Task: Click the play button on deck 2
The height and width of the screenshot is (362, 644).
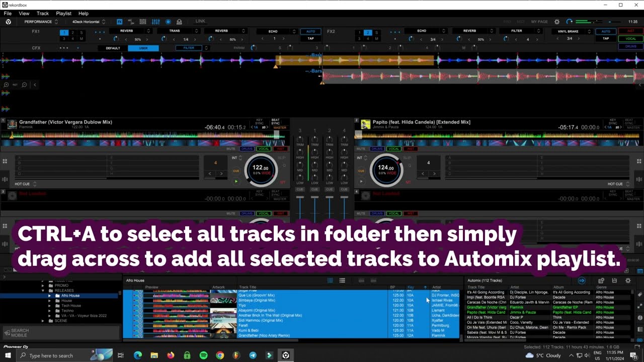Action: pos(361,180)
